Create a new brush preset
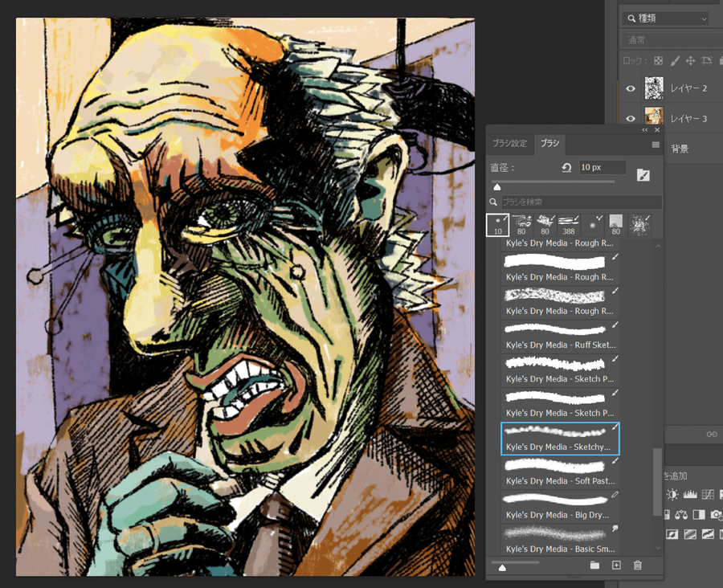The image size is (723, 588). coord(616,565)
